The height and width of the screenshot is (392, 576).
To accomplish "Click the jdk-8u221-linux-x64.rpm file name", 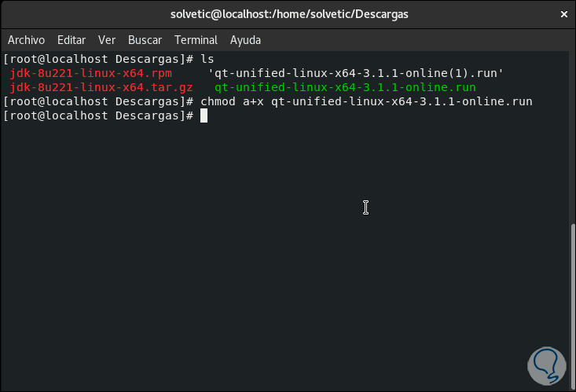I will pos(90,73).
